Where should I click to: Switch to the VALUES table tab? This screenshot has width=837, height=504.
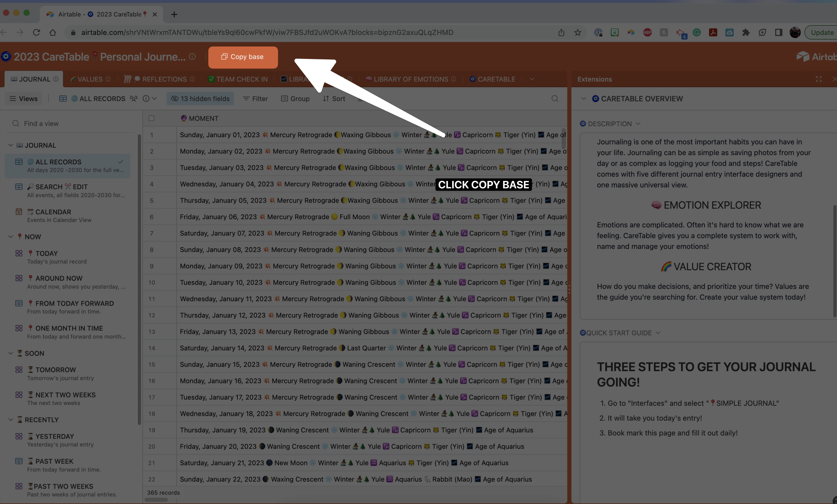tap(90, 79)
